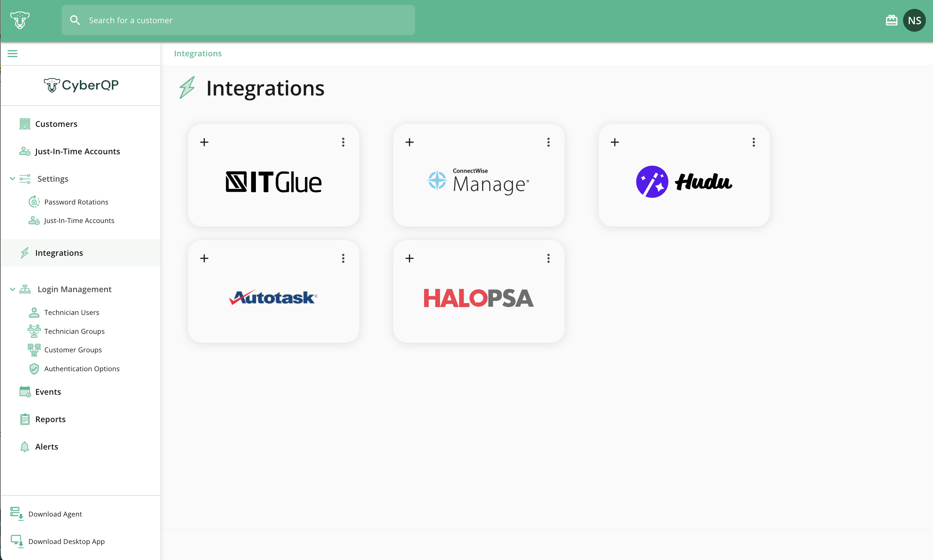Open Just-In-Time Accounts under Settings

[79, 221]
